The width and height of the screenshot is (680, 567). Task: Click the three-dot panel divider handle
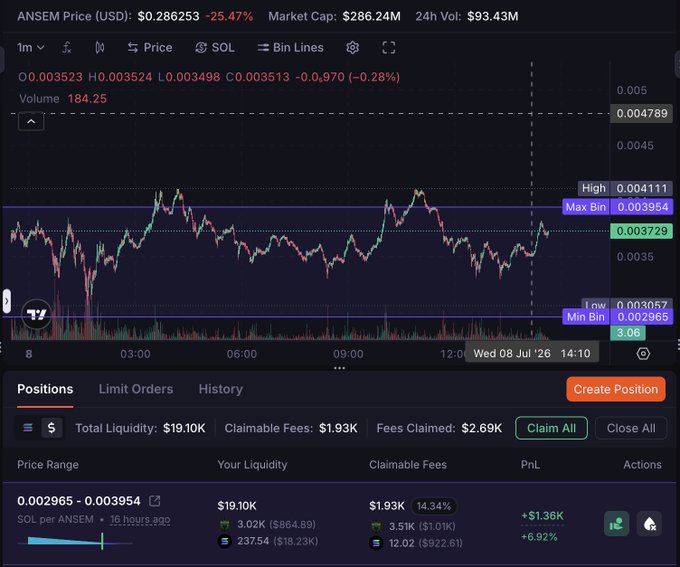click(x=340, y=368)
